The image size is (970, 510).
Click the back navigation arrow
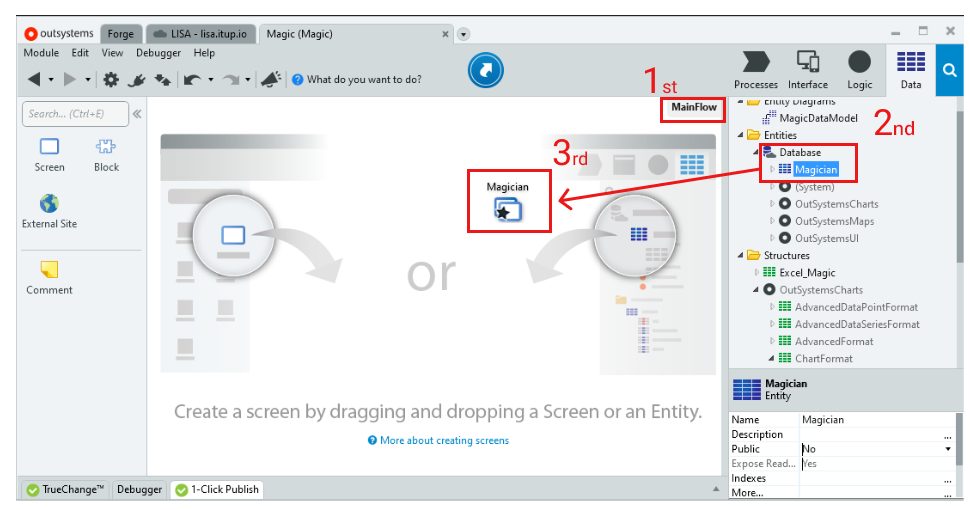tap(34, 79)
